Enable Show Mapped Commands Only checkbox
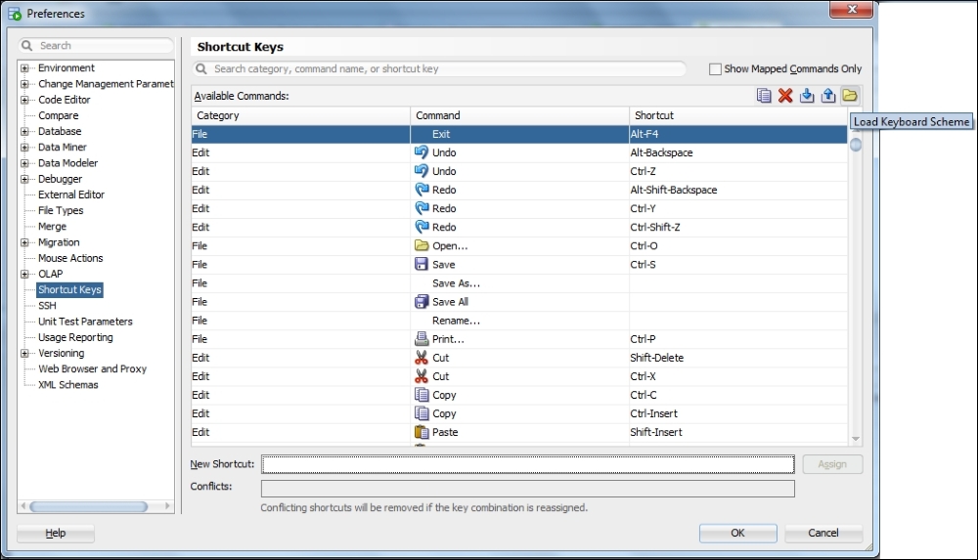This screenshot has height=560, width=978. [716, 69]
